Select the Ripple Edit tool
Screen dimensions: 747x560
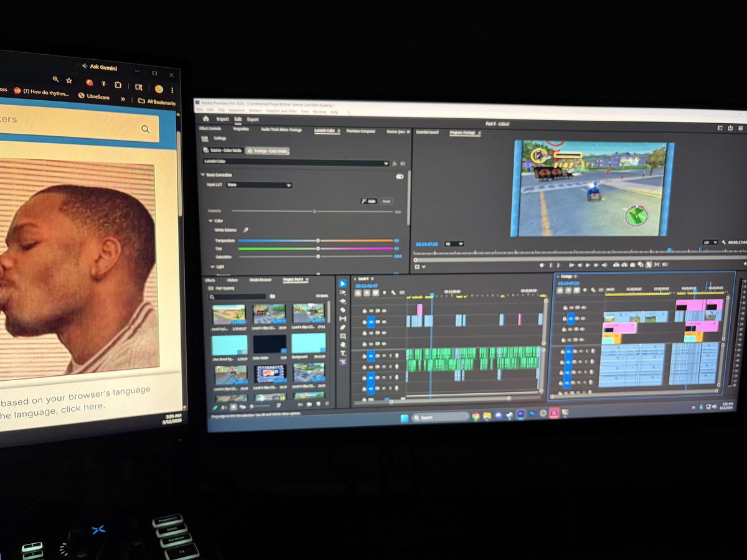(x=343, y=301)
